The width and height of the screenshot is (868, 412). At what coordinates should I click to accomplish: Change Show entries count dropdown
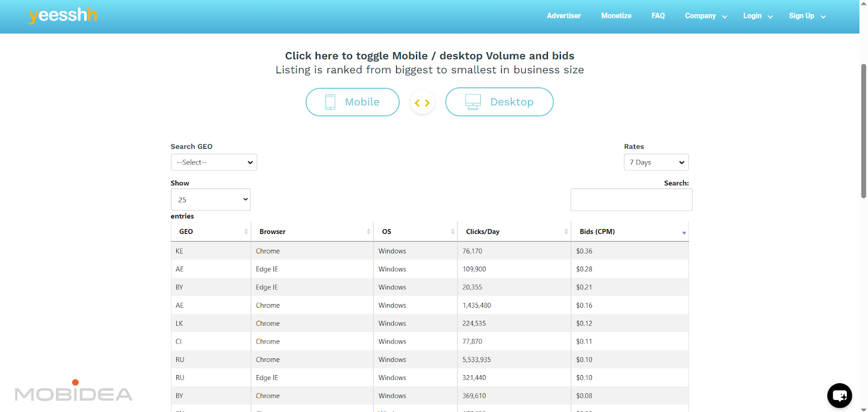click(210, 200)
